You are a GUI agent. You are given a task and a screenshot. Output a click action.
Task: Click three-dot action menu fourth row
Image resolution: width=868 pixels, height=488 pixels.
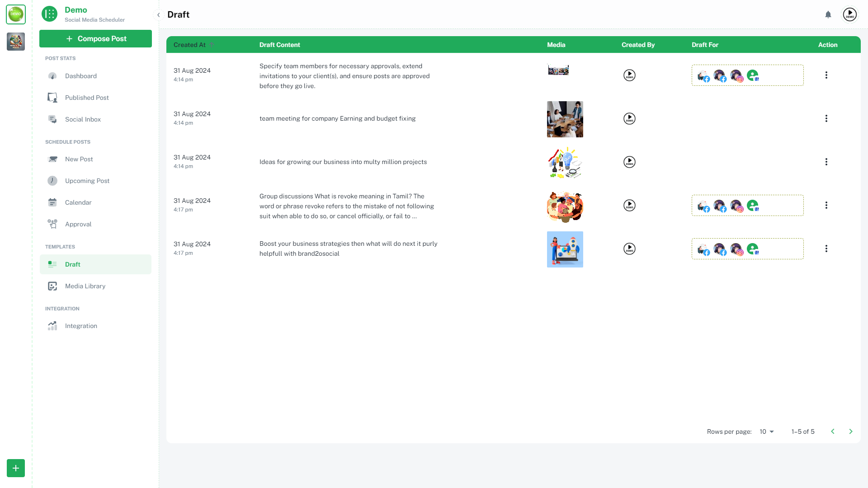[827, 205]
